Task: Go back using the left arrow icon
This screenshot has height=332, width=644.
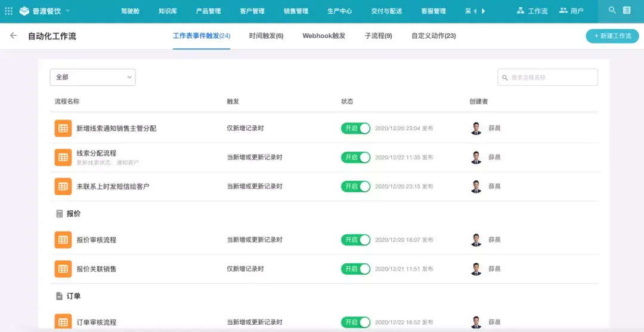Action: (14, 35)
